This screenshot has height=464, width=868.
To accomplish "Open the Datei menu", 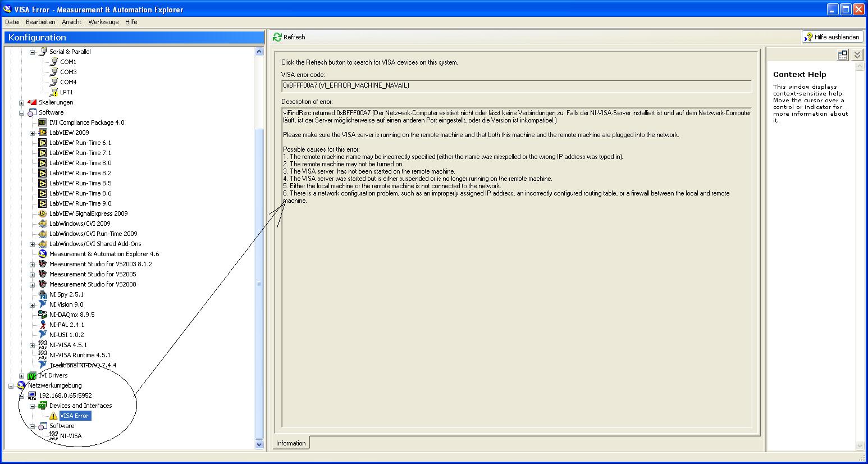I will tap(12, 22).
